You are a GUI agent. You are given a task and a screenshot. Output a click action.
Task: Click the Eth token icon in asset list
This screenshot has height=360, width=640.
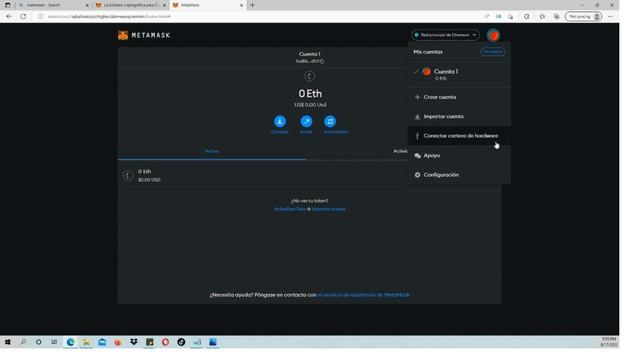[x=127, y=176]
